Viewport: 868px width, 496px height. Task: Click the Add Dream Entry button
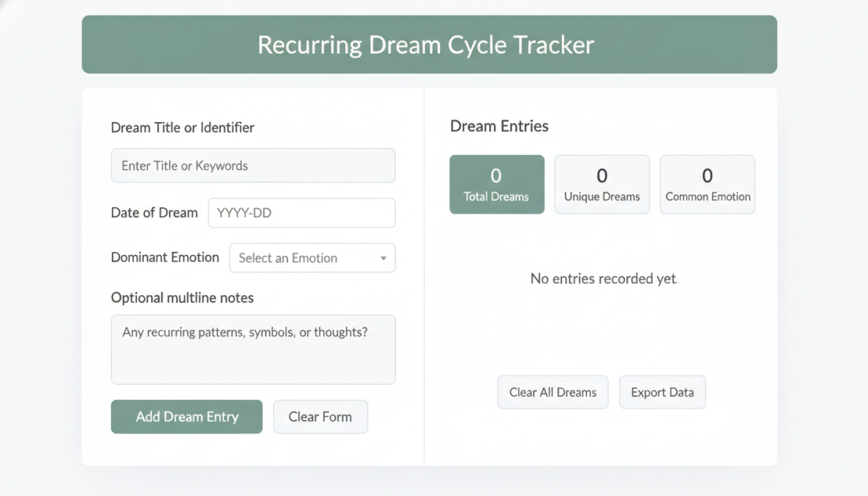tap(186, 416)
